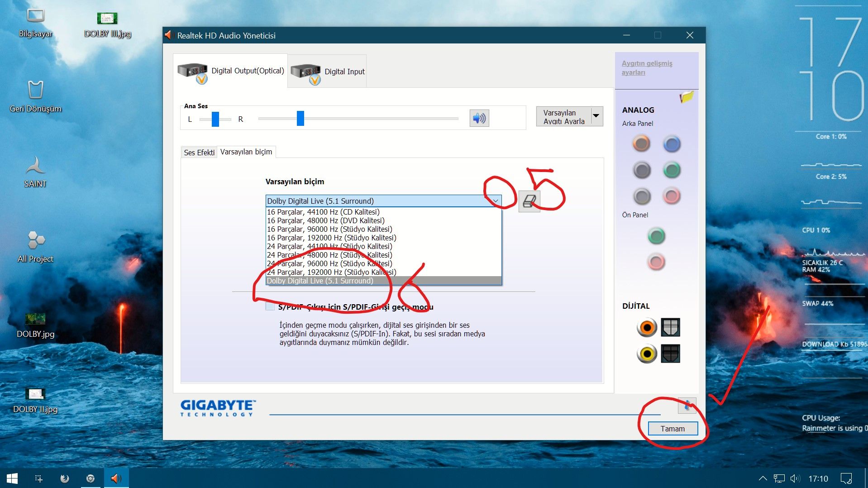The image size is (868, 488).
Task: Open the Varsayılan biçim format dropdown
Action: click(383, 201)
